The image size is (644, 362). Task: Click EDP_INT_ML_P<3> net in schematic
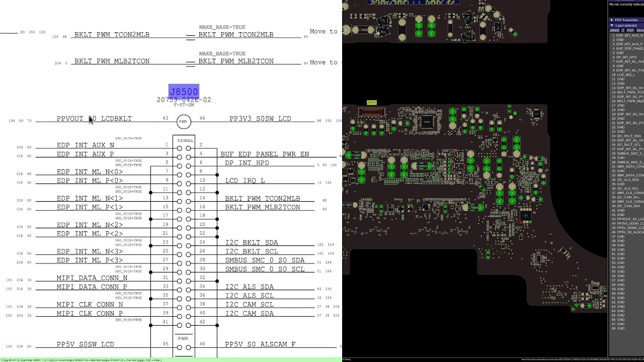90,260
